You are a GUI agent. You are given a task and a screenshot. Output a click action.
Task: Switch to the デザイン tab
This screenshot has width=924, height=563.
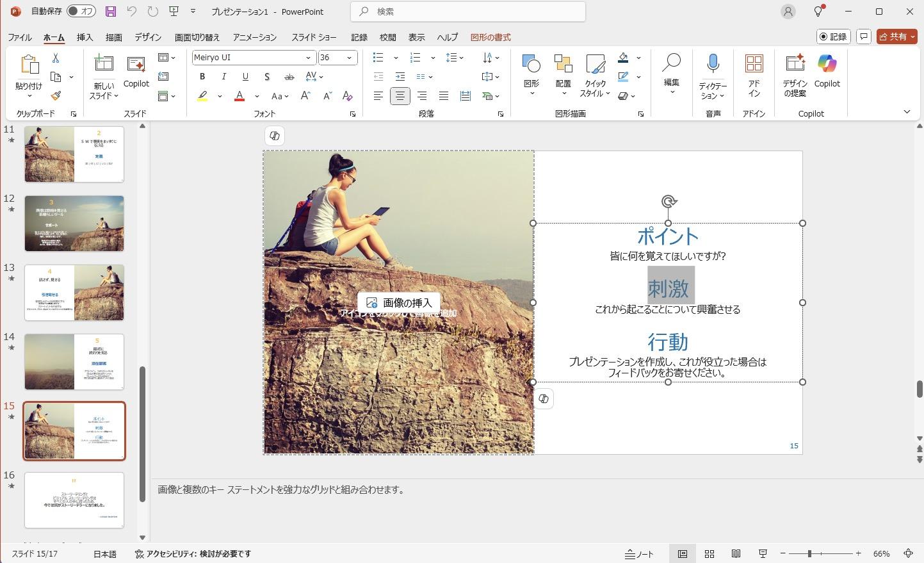[148, 37]
